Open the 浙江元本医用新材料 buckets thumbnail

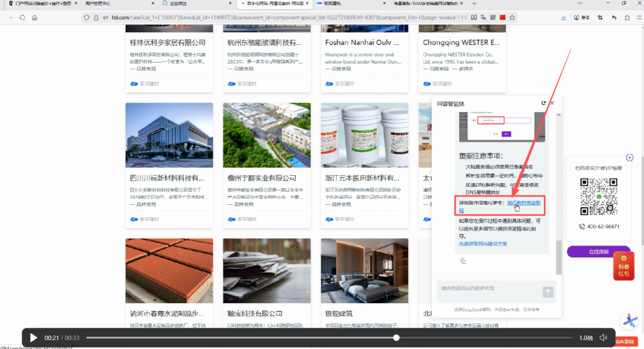pyautogui.click(x=365, y=135)
